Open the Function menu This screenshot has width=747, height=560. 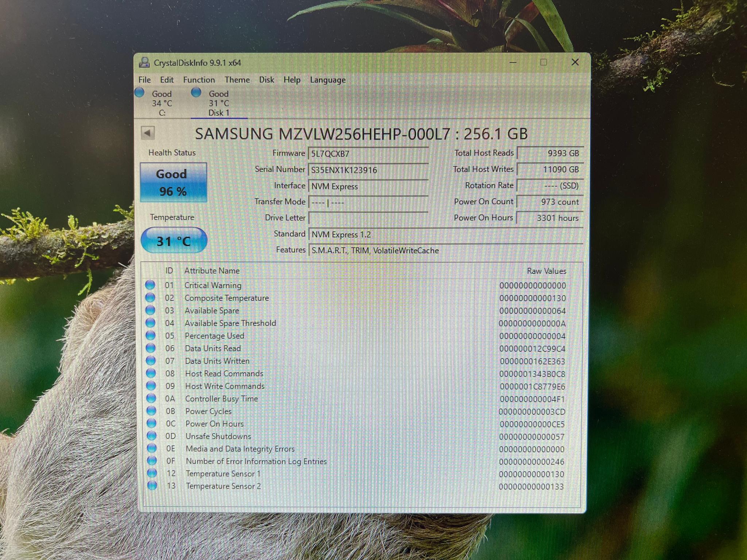pos(199,79)
